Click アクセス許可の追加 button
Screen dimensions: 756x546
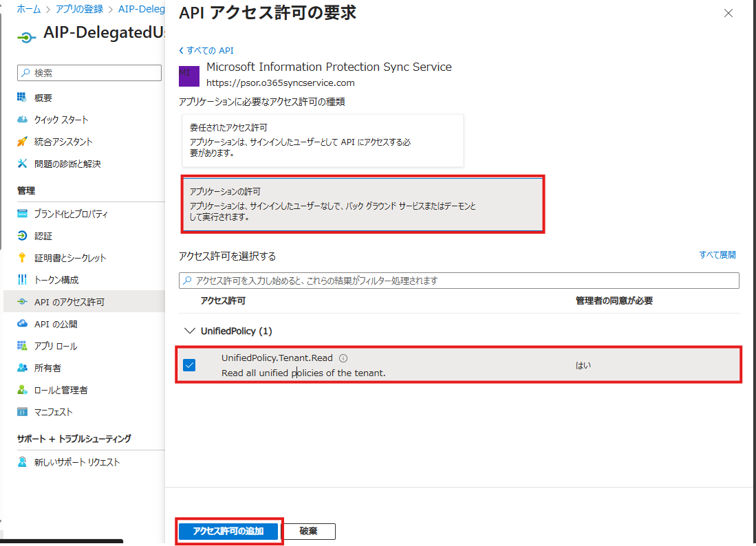[228, 531]
